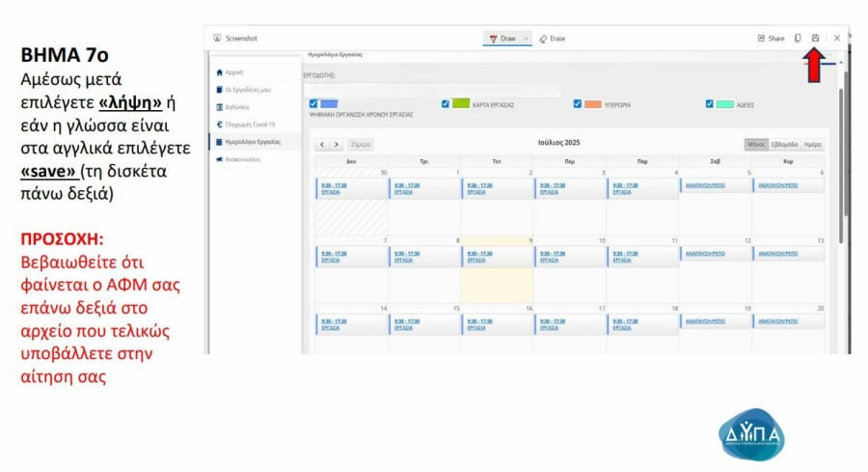Viewport: 868px width, 472px height.
Task: Toggle the ΥΠΕΡΩΡΙΑ checkbox
Action: pos(577,103)
